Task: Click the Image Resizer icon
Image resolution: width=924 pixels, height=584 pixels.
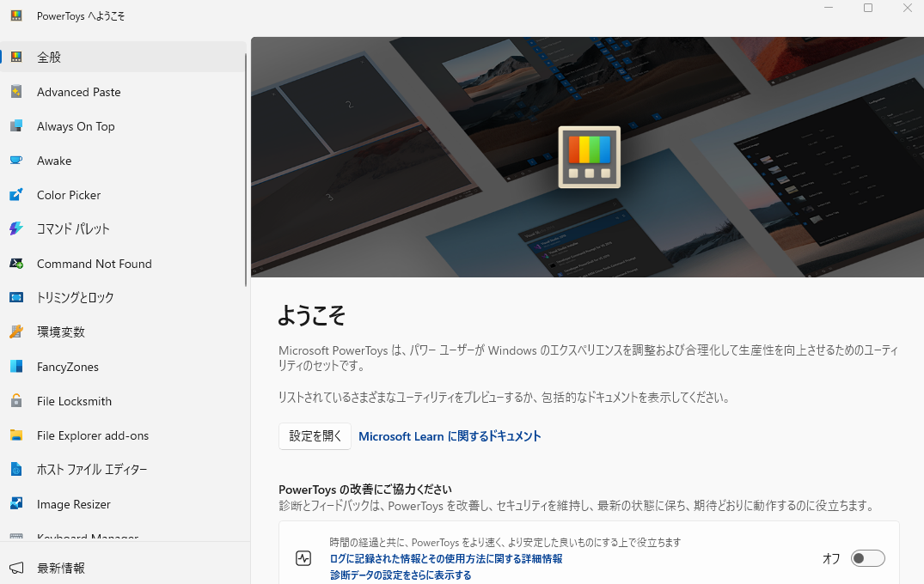Action: click(16, 504)
